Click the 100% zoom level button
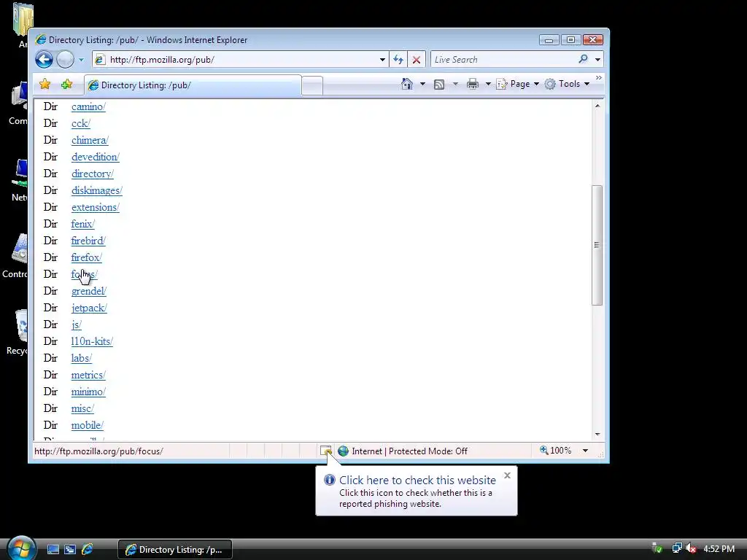 tap(556, 451)
